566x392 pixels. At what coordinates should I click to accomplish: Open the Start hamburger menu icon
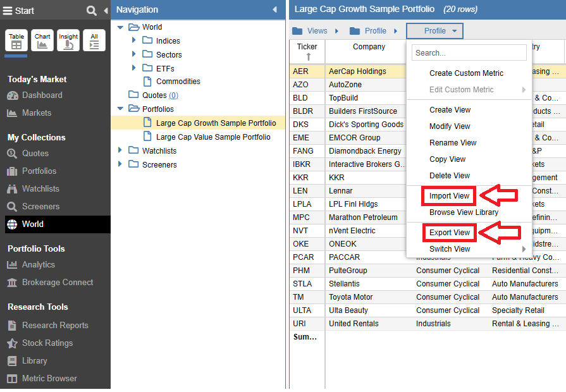7,11
